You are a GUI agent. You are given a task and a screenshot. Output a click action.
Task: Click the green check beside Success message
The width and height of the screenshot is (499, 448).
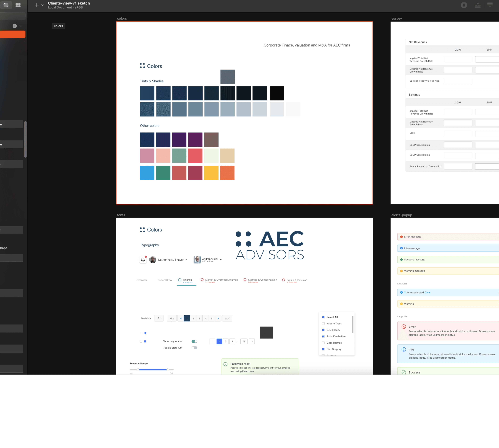click(x=401, y=260)
